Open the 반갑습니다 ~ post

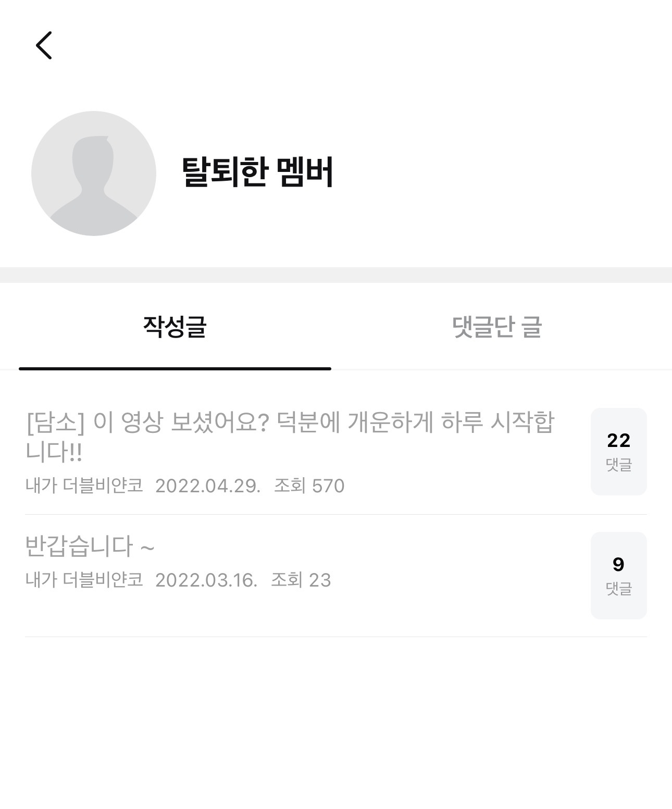pos(90,546)
